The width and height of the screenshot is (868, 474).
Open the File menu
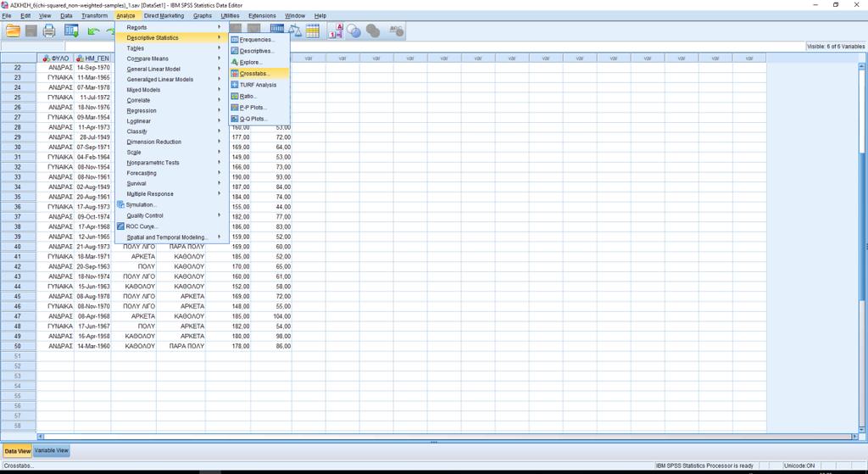(7, 15)
